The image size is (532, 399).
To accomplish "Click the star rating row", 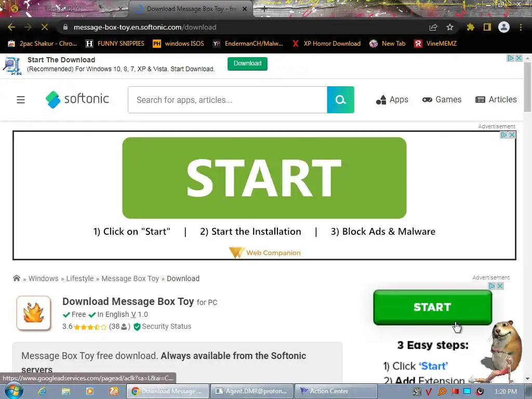I will click(x=90, y=327).
